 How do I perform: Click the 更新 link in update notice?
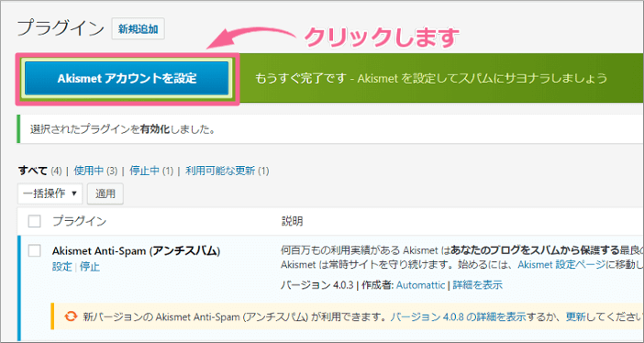[576, 316]
